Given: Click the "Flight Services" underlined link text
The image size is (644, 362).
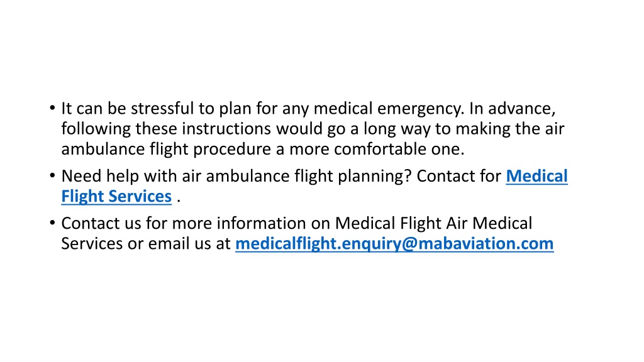Looking at the screenshot, I should pyautogui.click(x=116, y=197).
